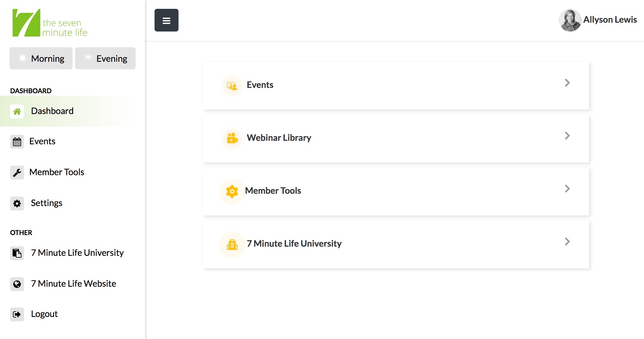Image resolution: width=644 pixels, height=339 pixels.
Task: Click the 7 Minute Life University sidebar icon
Action: tap(17, 253)
